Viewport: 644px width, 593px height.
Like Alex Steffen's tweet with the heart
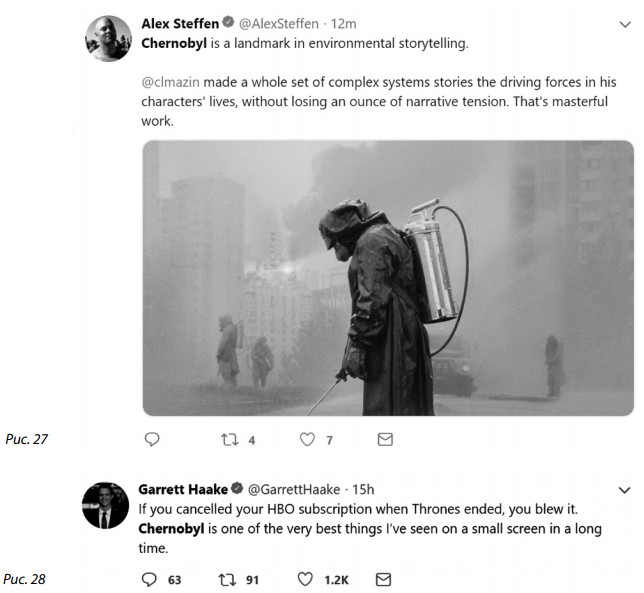[x=308, y=439]
